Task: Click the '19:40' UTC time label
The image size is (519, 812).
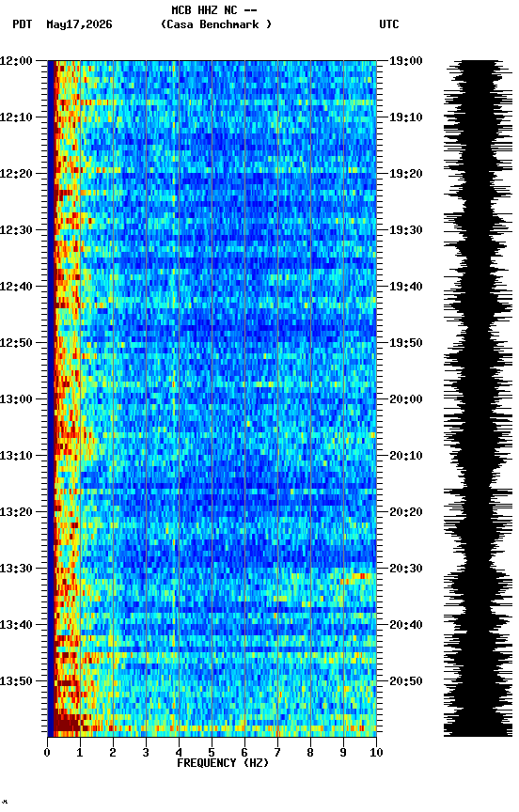Action: pyautogui.click(x=406, y=287)
